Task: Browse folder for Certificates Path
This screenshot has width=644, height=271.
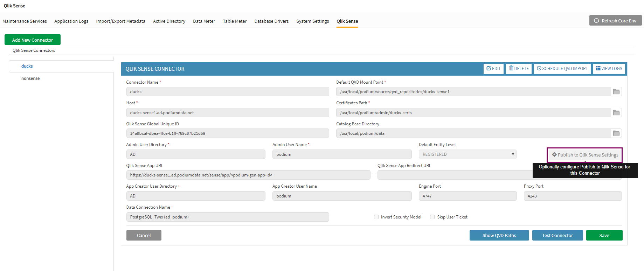Action: point(616,113)
